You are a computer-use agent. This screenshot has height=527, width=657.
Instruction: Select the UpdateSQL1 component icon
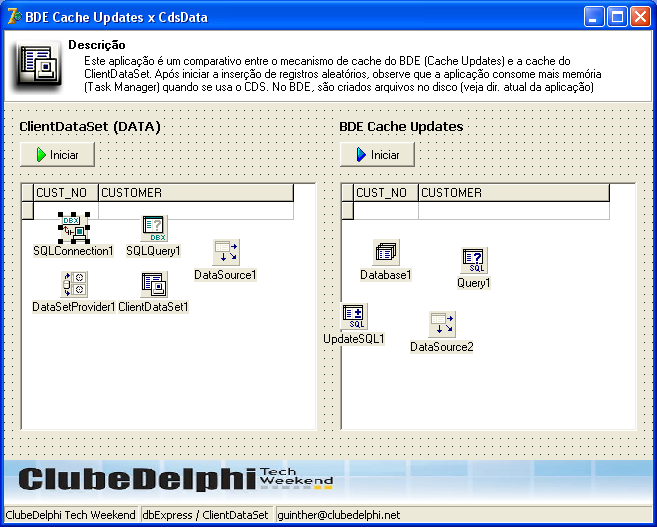[354, 316]
